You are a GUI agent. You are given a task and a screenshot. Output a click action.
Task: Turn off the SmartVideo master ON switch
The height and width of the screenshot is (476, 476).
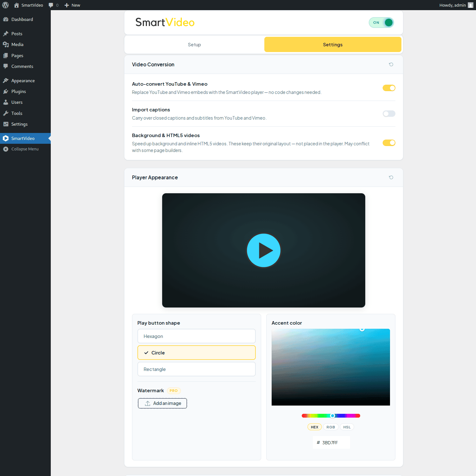(x=381, y=23)
